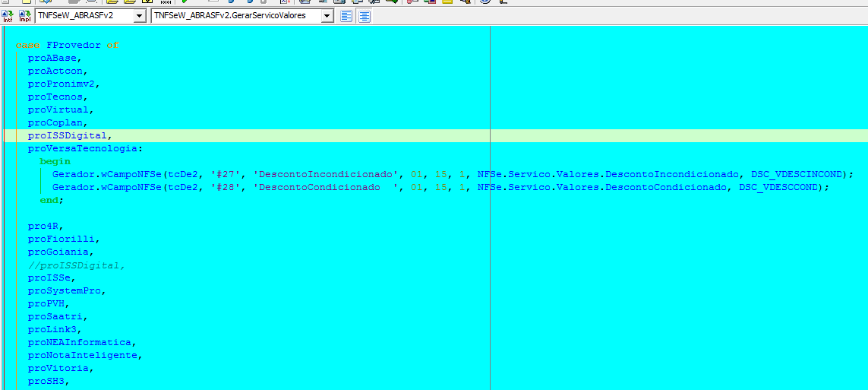Jump to implementation section via Impl icon

tap(25, 16)
